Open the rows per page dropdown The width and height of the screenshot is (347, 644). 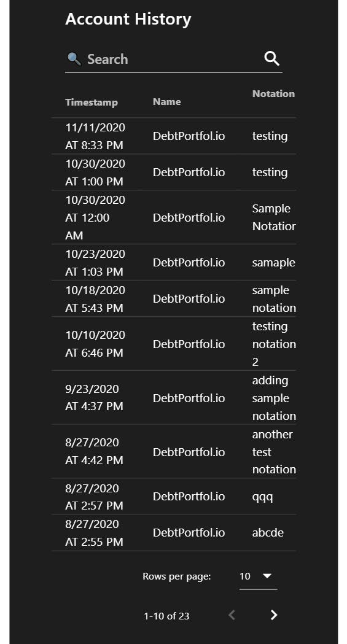click(258, 576)
